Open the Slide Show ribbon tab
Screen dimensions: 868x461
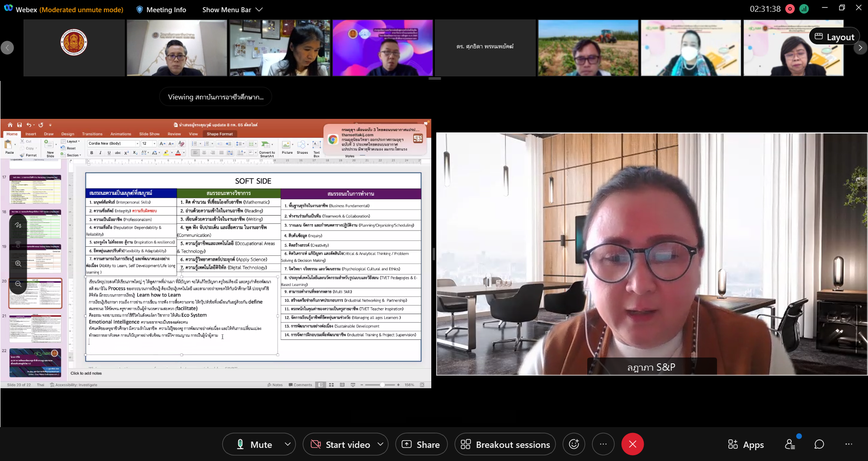[149, 134]
